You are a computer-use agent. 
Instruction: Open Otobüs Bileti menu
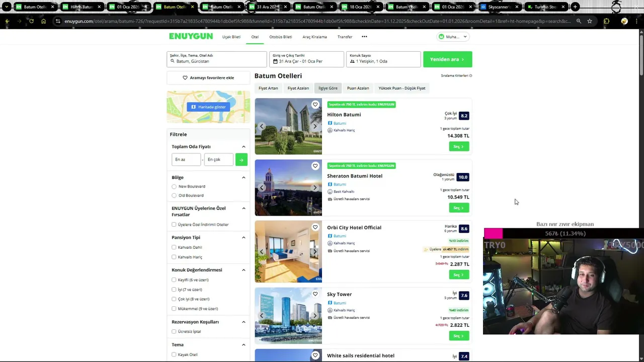click(x=281, y=37)
